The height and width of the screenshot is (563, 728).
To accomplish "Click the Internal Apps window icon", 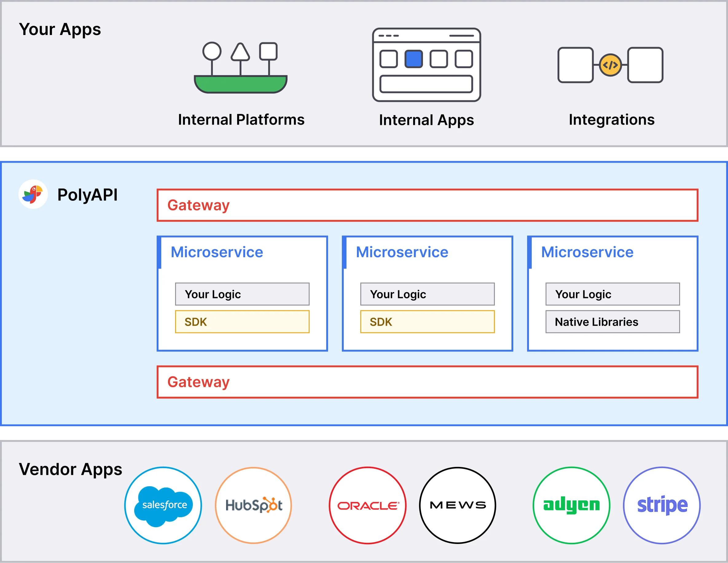I will point(426,65).
